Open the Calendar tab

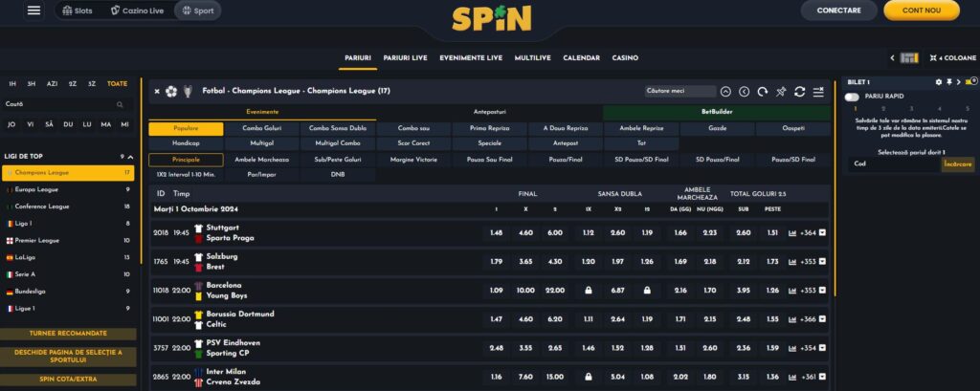tap(581, 58)
